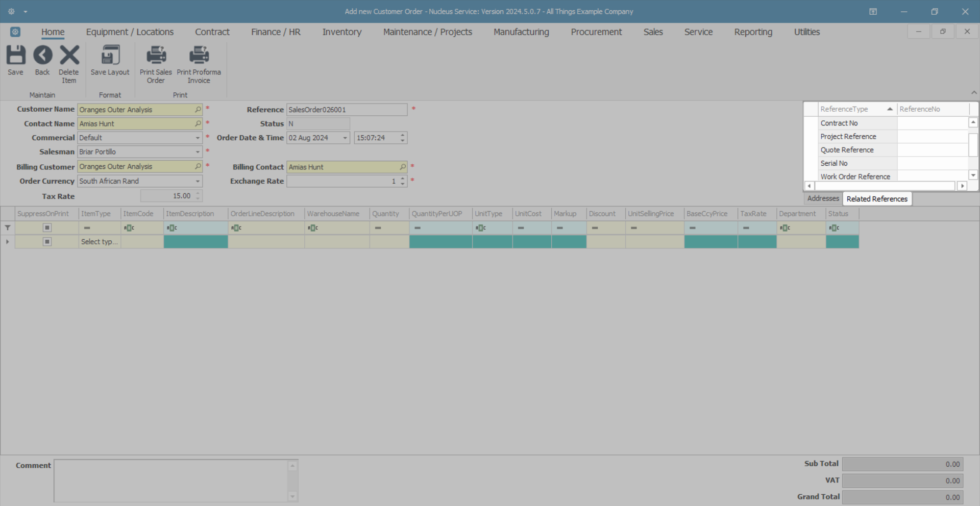Open the Order Currency dropdown
This screenshot has width=980, height=506.
(x=198, y=181)
